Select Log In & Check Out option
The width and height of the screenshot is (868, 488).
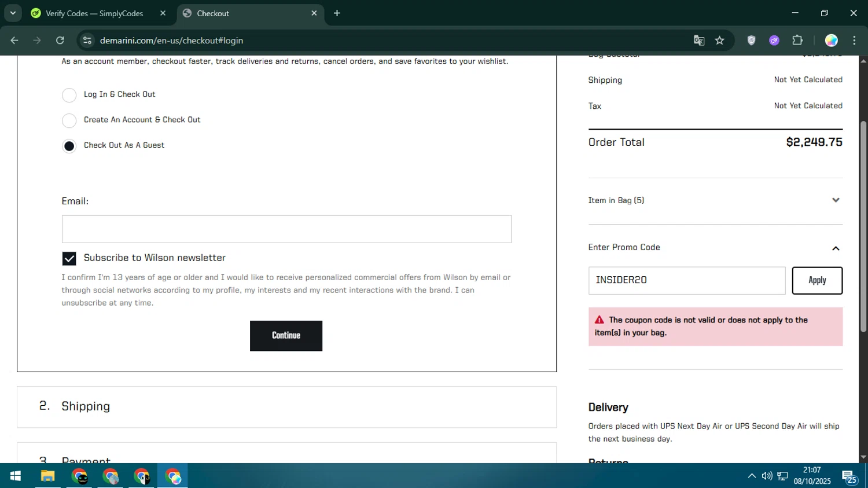(69, 95)
